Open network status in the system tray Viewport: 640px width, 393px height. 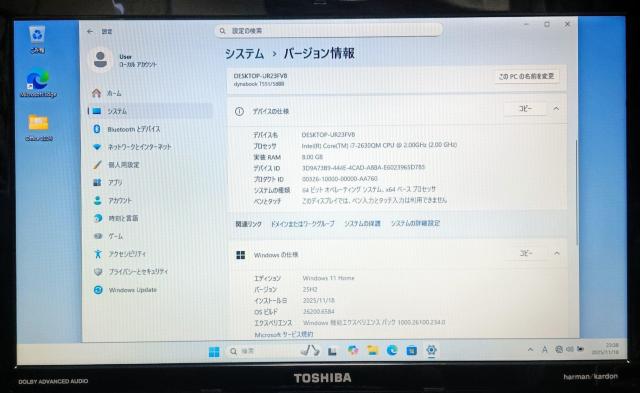pyautogui.click(x=559, y=349)
